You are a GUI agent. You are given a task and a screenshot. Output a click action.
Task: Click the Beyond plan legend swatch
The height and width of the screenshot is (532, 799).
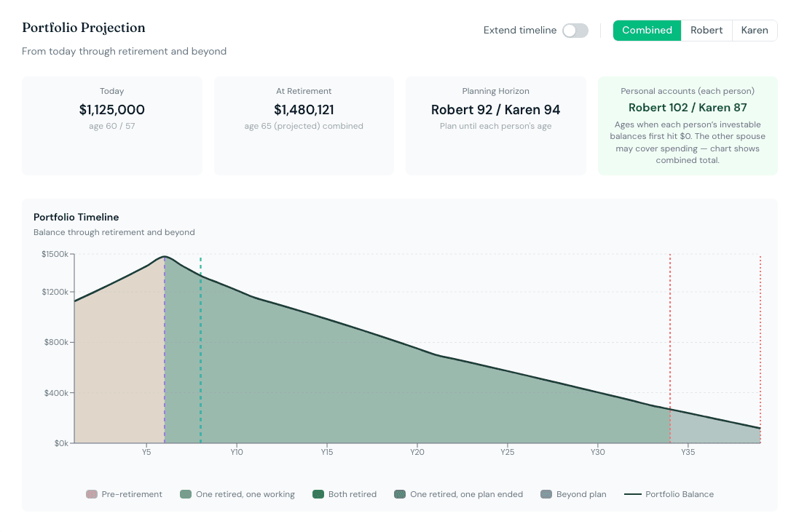point(546,494)
